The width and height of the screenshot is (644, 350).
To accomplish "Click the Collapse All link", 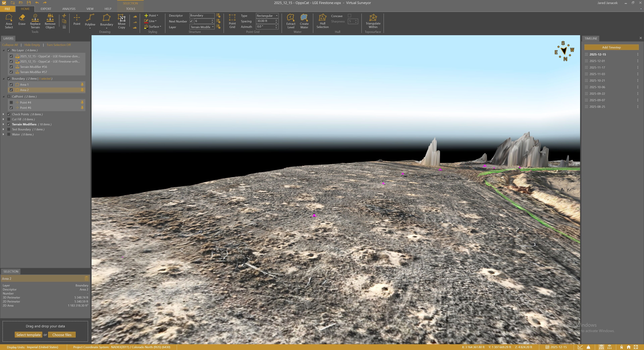I will point(10,45).
